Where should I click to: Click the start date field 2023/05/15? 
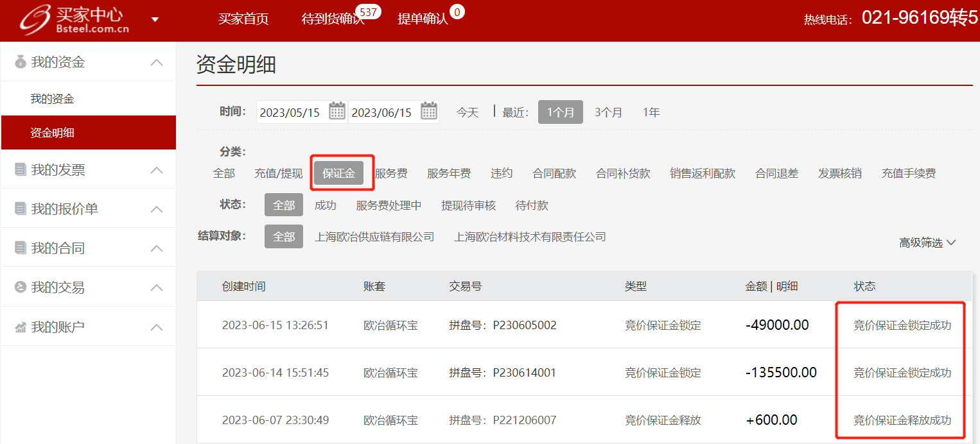[x=290, y=112]
